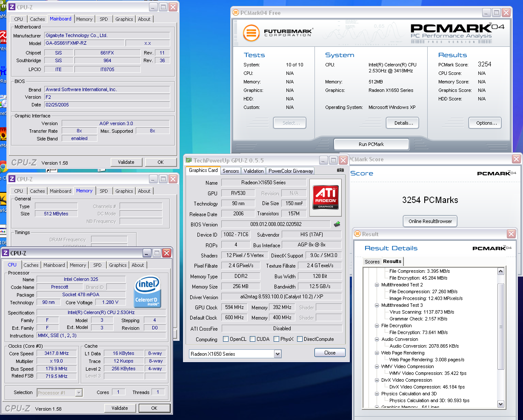Open About tab in the front CPU-Z window
523x420 pixels.
coord(137,265)
